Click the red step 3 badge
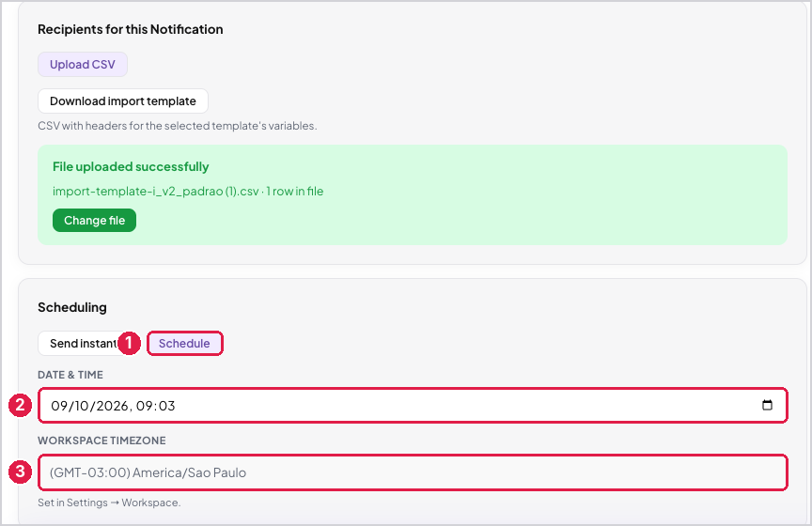Image resolution: width=812 pixels, height=526 pixels. [20, 472]
